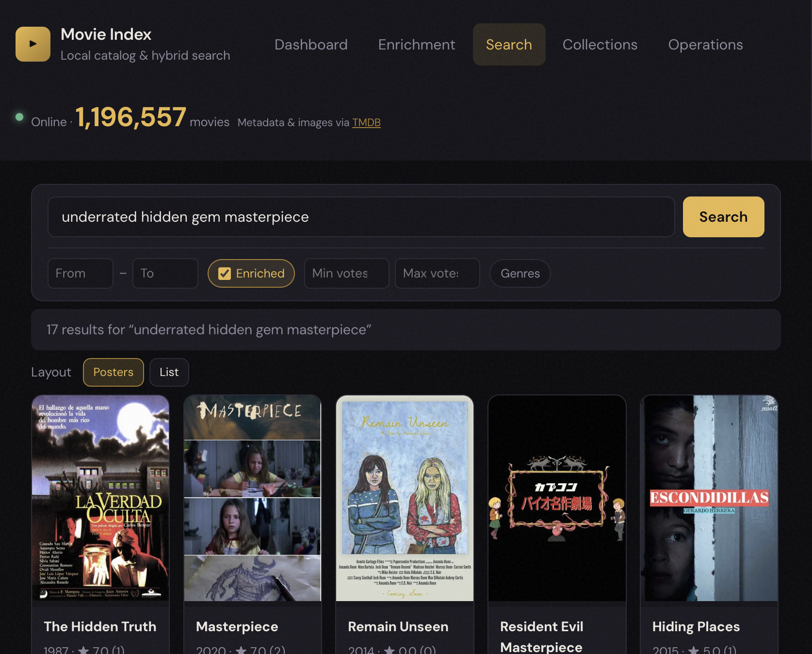Click the search query input field
The width and height of the screenshot is (812, 654).
(361, 217)
